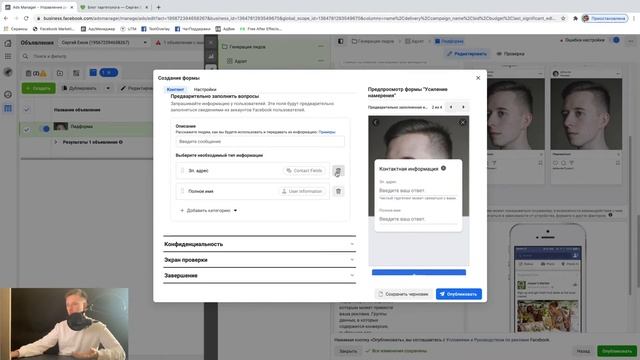Open Ads Manager home icon in sidebar
The height and width of the screenshot is (360, 640).
(8, 43)
